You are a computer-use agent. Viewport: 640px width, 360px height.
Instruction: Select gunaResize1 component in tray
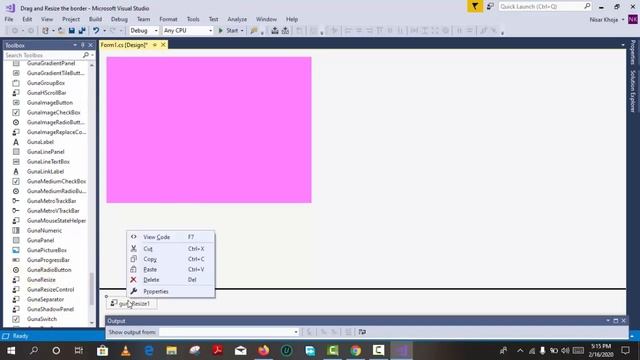pos(131,304)
